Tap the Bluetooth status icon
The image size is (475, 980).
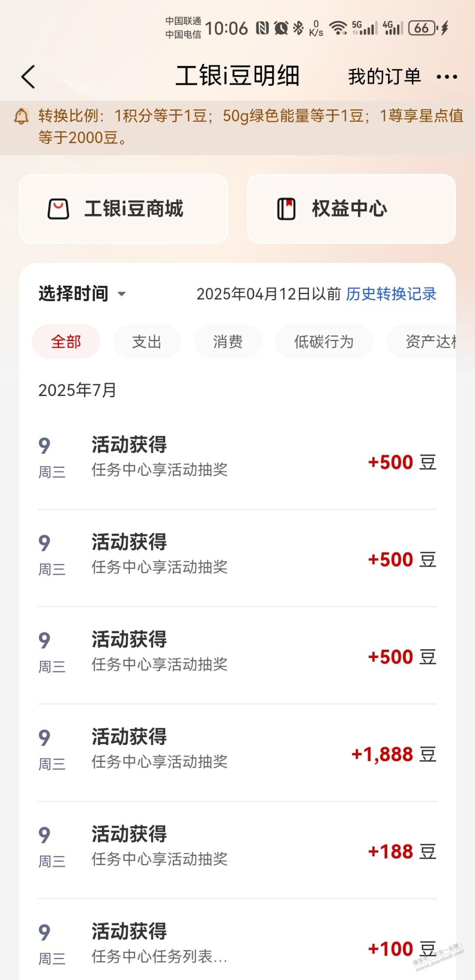coord(298,28)
